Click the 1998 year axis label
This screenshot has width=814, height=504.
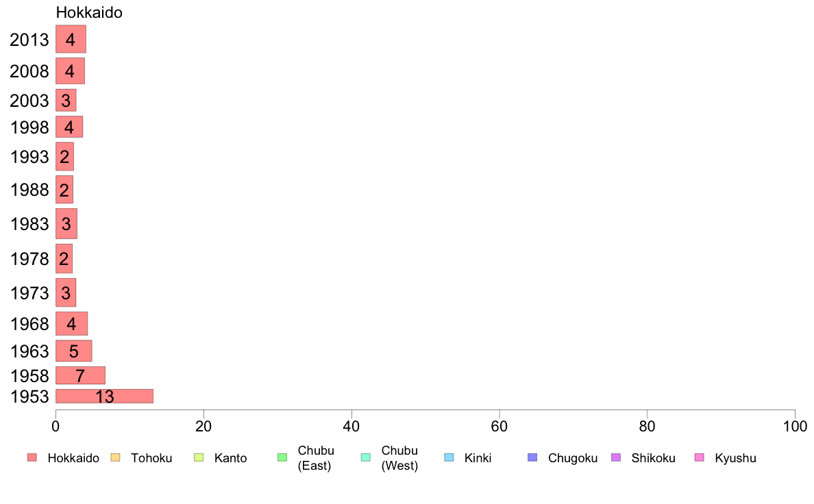click(x=29, y=127)
